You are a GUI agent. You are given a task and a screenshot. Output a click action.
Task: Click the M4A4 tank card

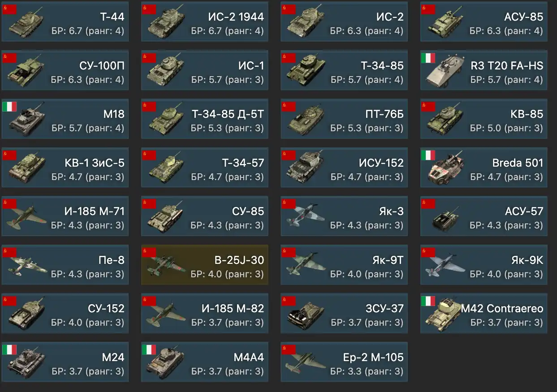pyautogui.click(x=205, y=362)
